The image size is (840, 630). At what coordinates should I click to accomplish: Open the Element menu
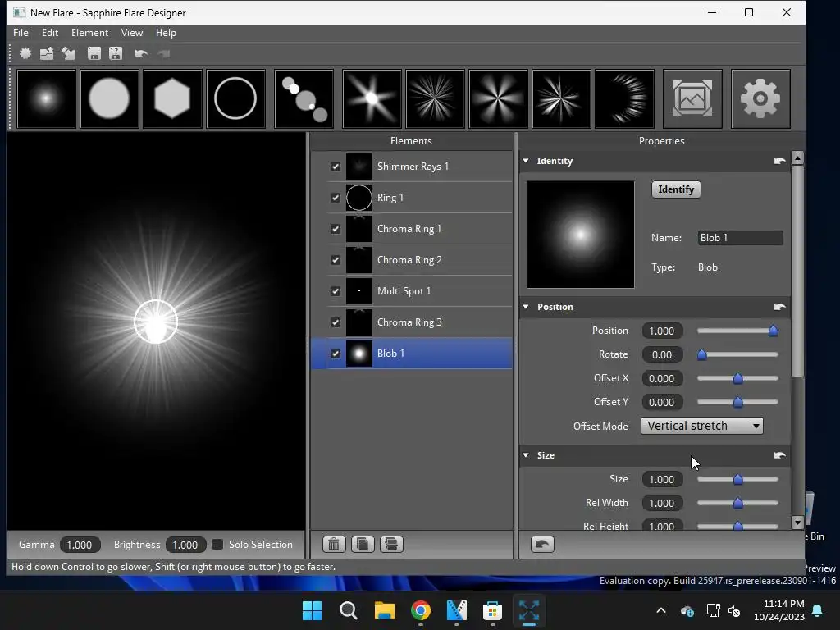point(89,33)
